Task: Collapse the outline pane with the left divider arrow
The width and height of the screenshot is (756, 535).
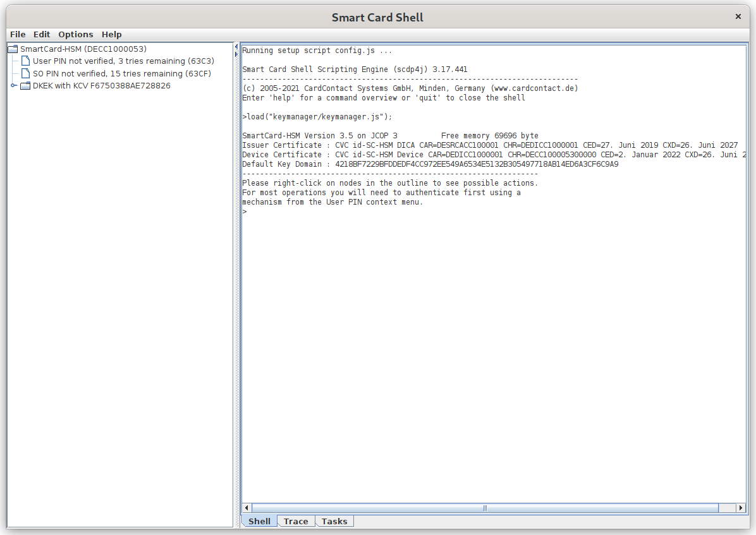Action: click(236, 47)
